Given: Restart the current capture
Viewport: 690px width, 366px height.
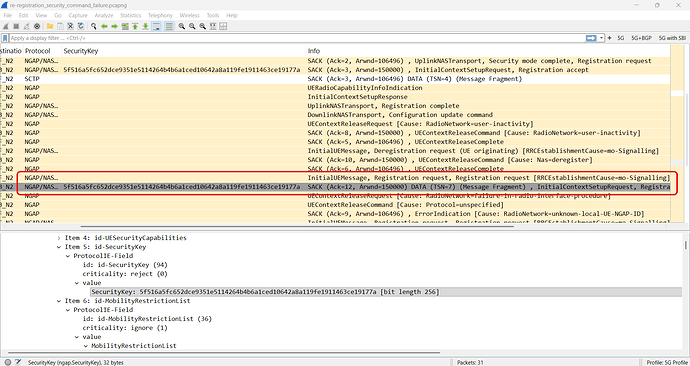Looking at the screenshot, I should [26, 26].
